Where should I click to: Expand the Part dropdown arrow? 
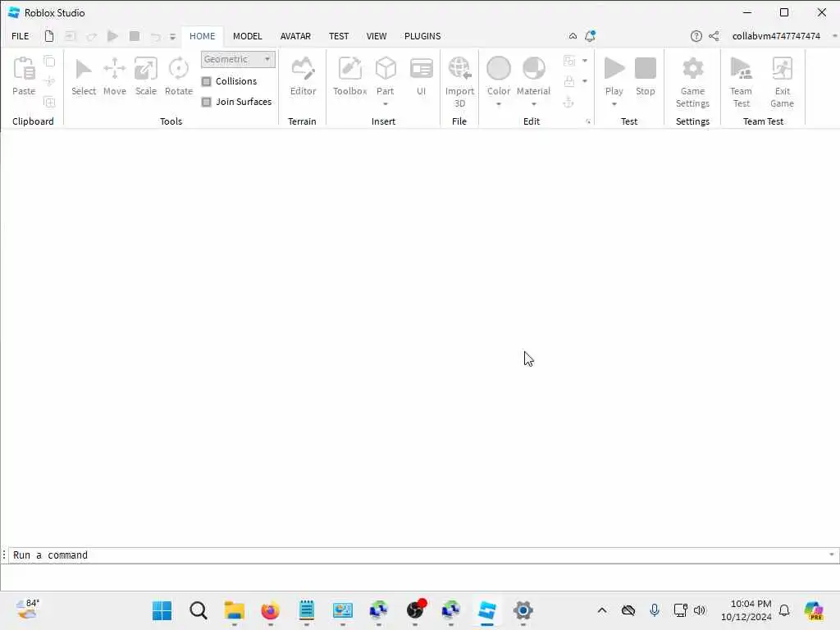[386, 104]
